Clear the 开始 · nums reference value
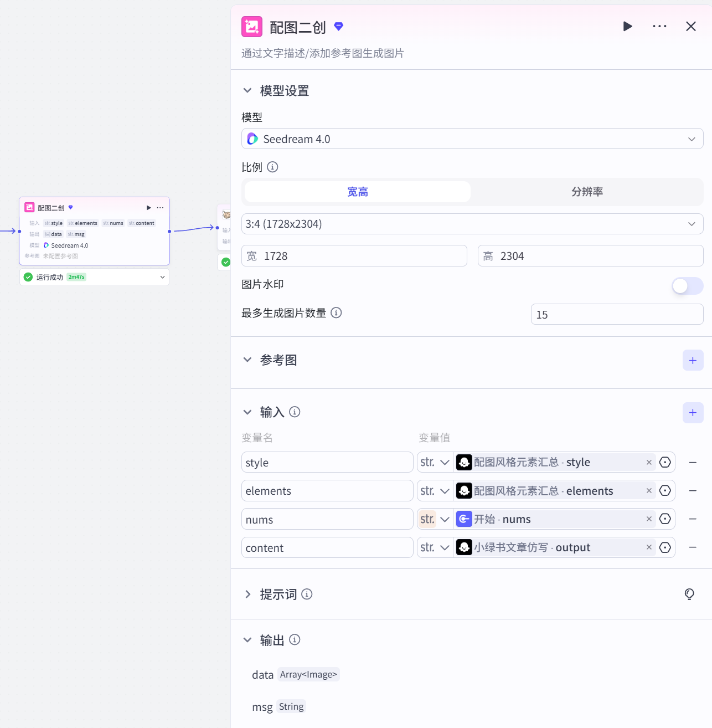The image size is (712, 728). [x=649, y=519]
